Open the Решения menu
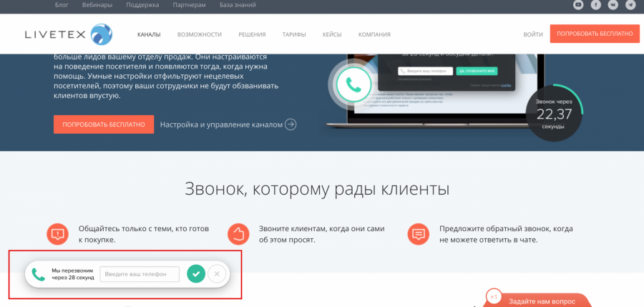Image resolution: width=644 pixels, height=307 pixels. (x=252, y=34)
